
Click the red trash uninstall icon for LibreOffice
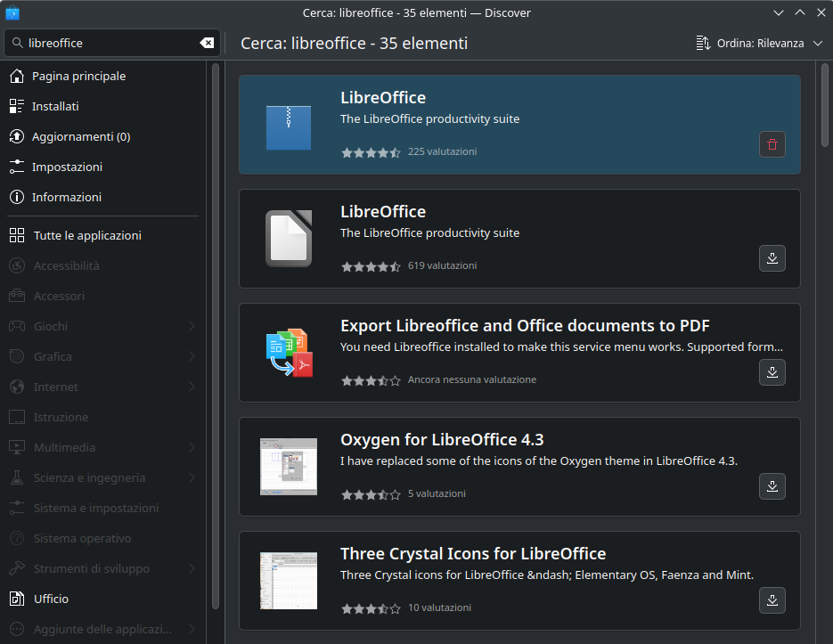click(x=772, y=144)
